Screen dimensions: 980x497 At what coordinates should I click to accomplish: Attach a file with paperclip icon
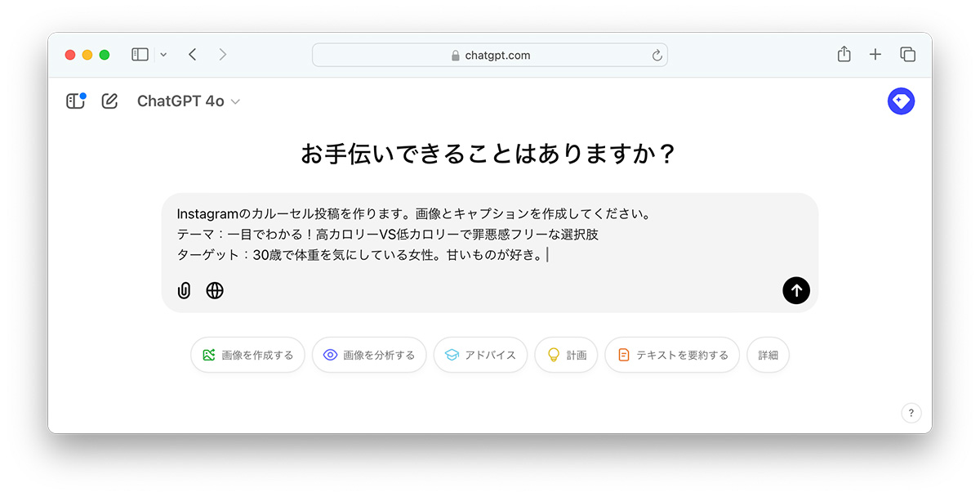pos(185,291)
